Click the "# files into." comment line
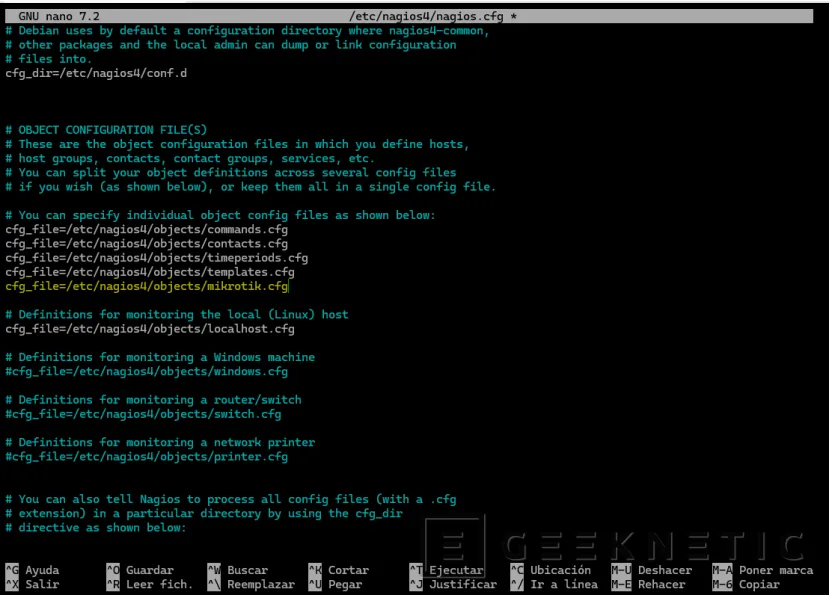 [49, 59]
